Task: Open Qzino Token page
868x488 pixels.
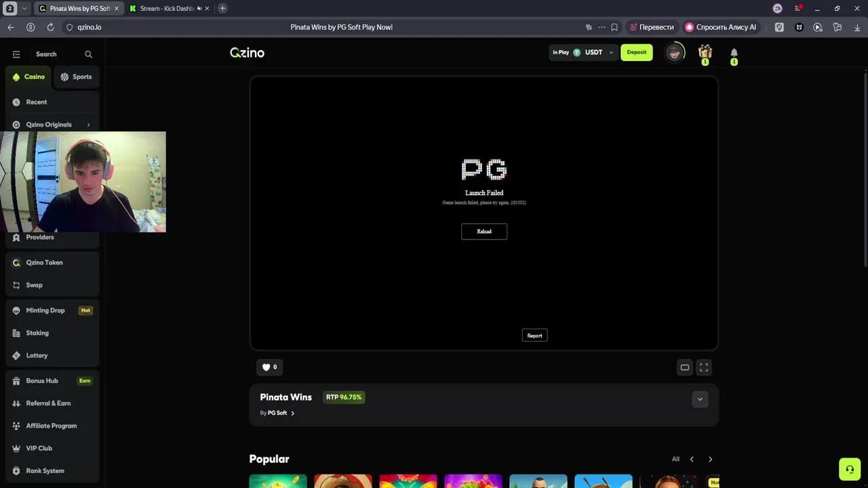Action: (52, 262)
